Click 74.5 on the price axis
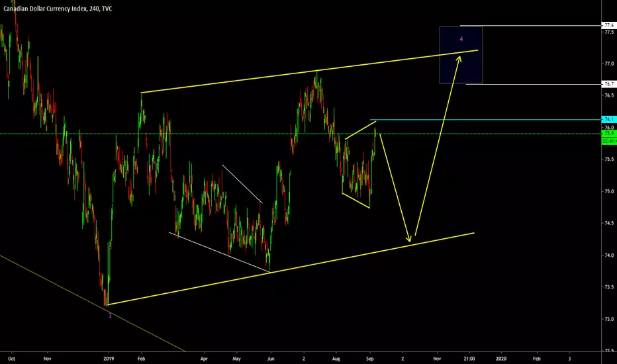Screen dimensions: 617x364 click(x=609, y=223)
